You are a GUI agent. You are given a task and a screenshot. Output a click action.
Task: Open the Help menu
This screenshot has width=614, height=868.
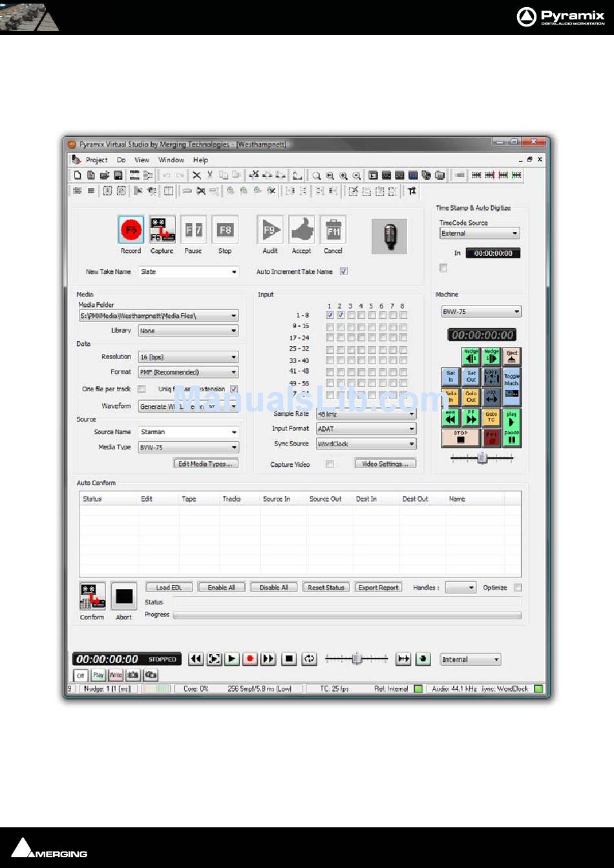pyautogui.click(x=200, y=160)
